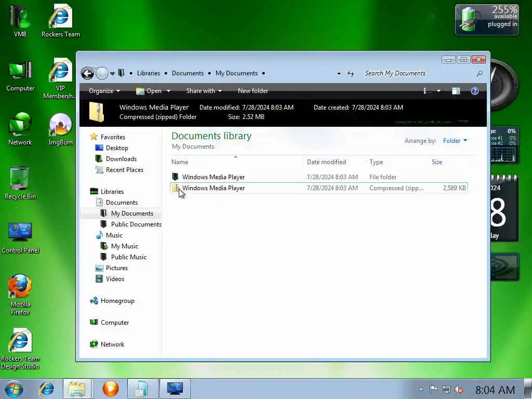
Task: Click the VM8 desktop icon
Action: 20,20
